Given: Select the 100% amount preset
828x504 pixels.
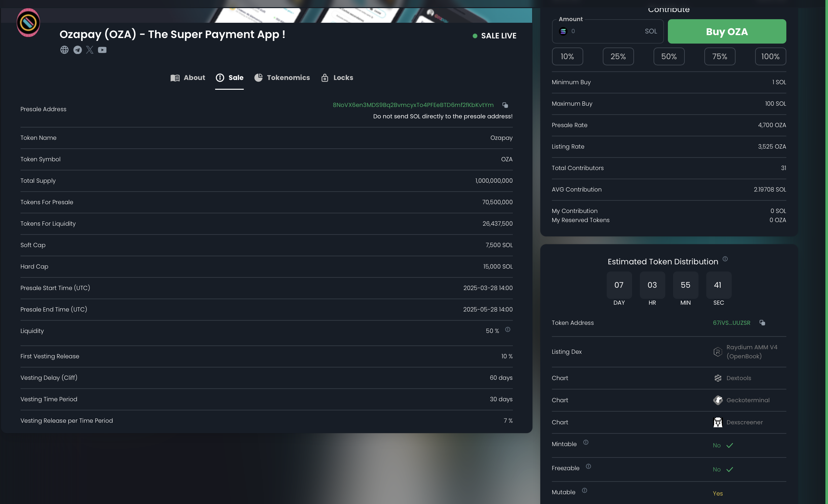Looking at the screenshot, I should coord(770,56).
